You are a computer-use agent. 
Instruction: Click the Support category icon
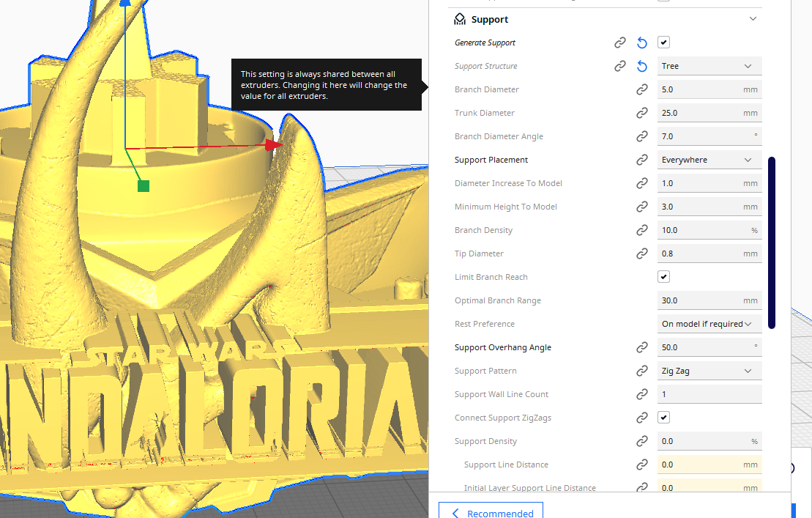460,18
